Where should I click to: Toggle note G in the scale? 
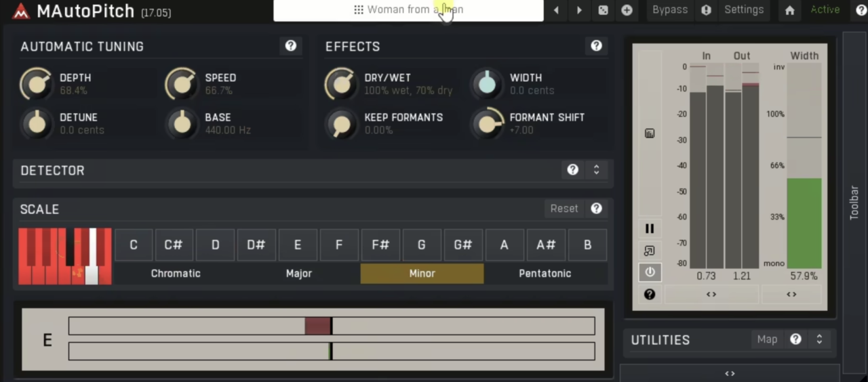[422, 245]
